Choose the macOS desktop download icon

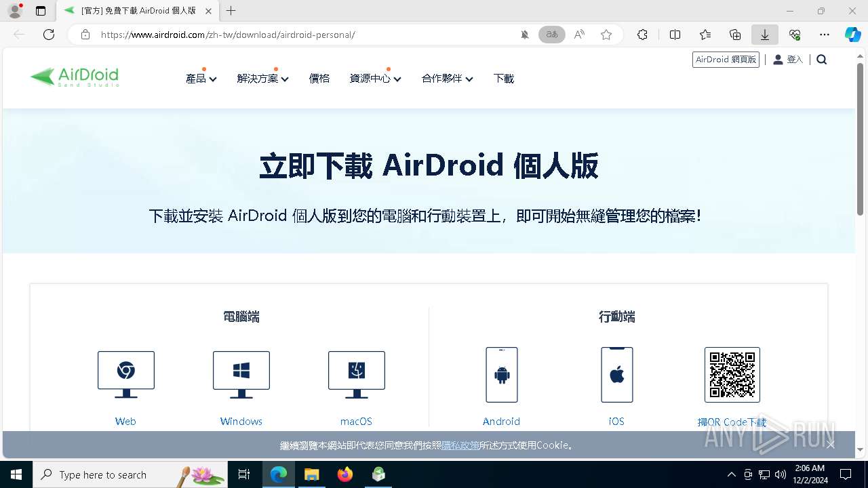pyautogui.click(x=357, y=374)
